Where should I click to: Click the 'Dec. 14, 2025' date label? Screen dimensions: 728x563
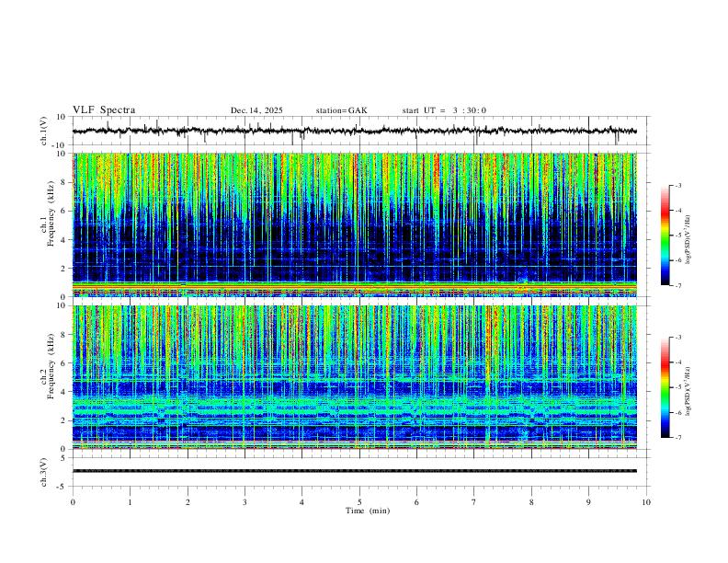pos(256,110)
